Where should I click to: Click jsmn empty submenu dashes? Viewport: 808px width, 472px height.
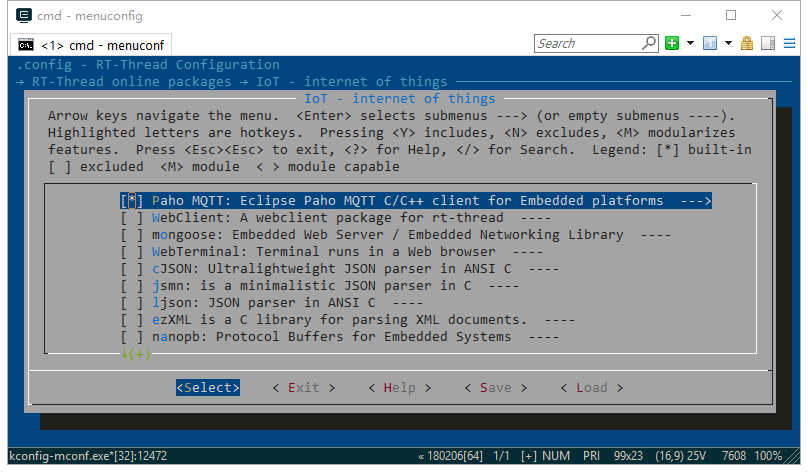(504, 285)
